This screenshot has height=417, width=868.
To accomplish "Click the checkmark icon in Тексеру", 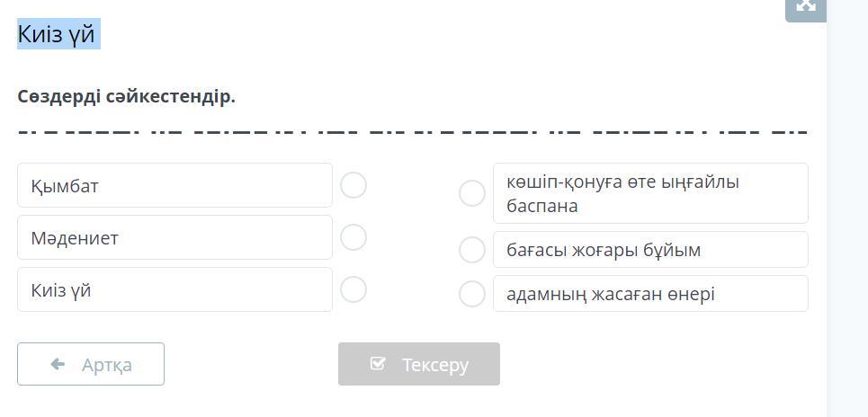I will 378,364.
